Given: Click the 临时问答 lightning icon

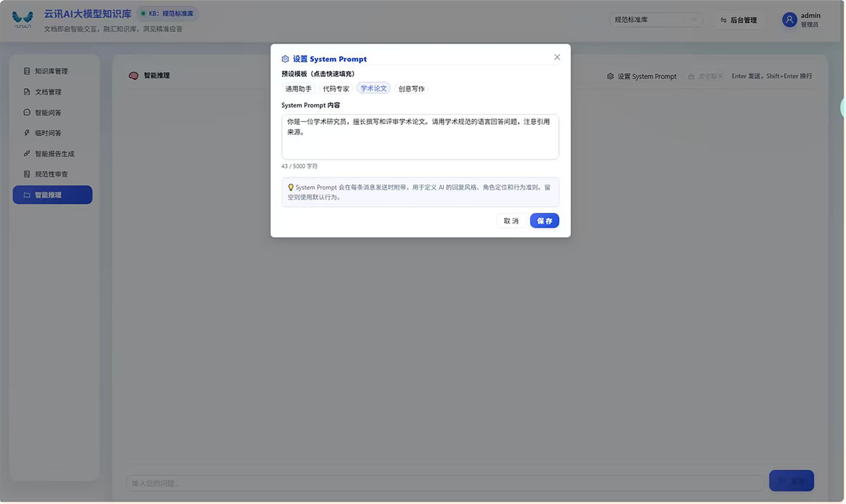Looking at the screenshot, I should (x=27, y=133).
